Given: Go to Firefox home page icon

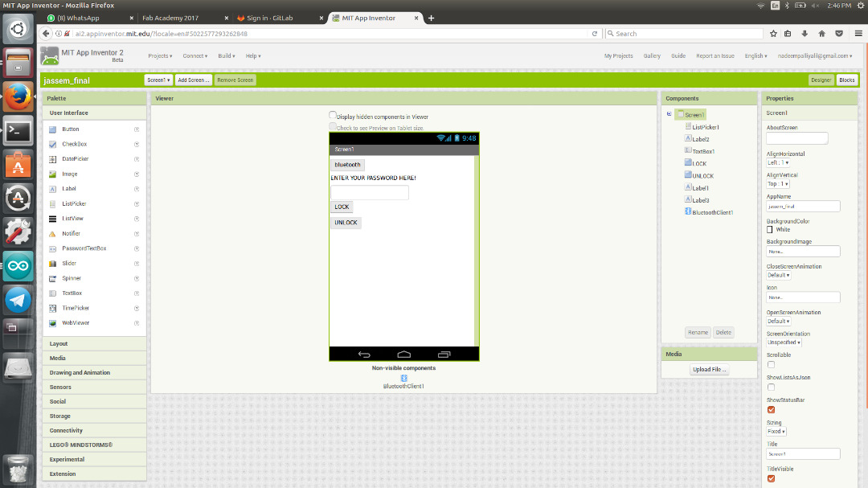Looking at the screenshot, I should click(822, 34).
